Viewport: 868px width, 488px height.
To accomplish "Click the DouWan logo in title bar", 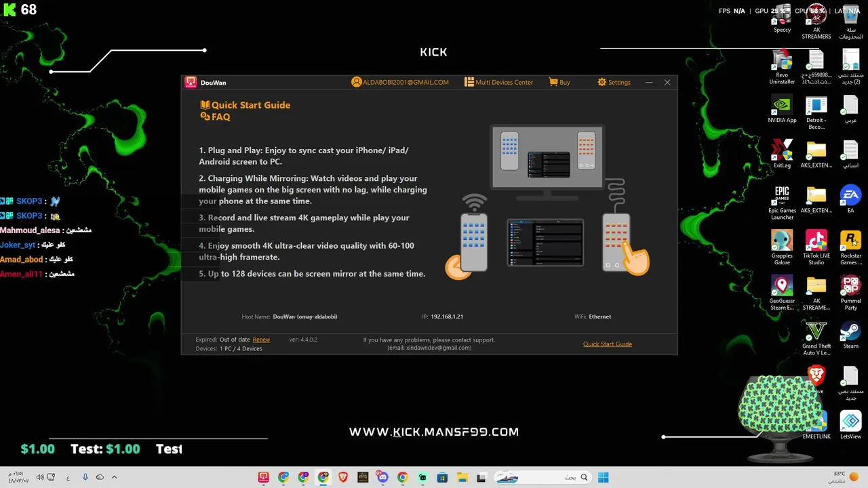I will pos(191,82).
